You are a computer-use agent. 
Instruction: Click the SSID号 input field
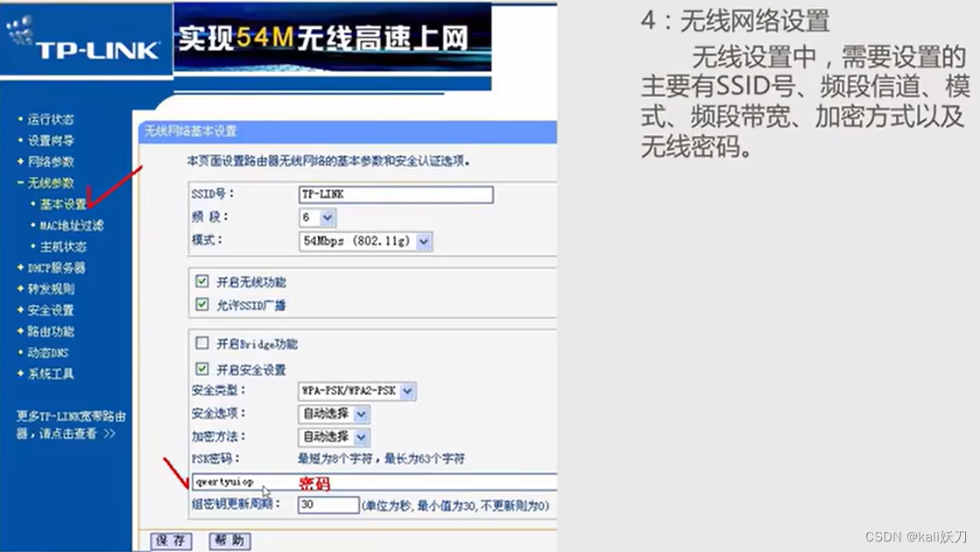pos(396,195)
